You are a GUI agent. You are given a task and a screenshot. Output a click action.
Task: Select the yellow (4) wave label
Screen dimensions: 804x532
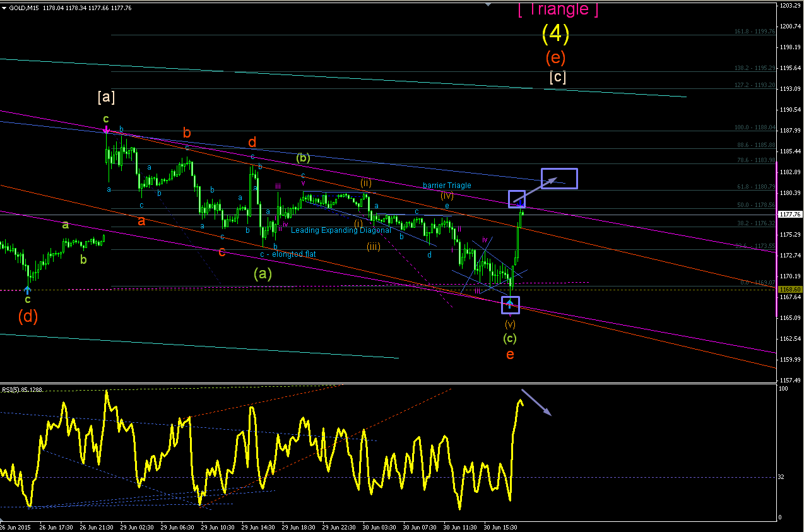click(555, 34)
